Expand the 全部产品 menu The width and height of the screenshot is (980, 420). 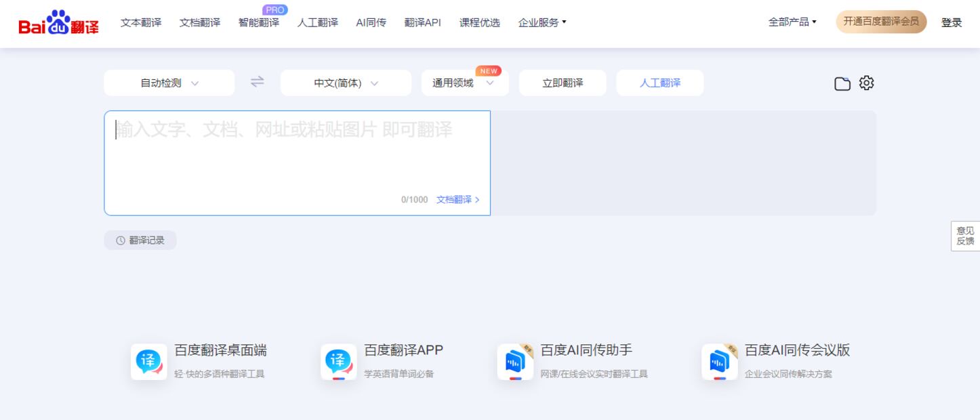(x=792, y=22)
